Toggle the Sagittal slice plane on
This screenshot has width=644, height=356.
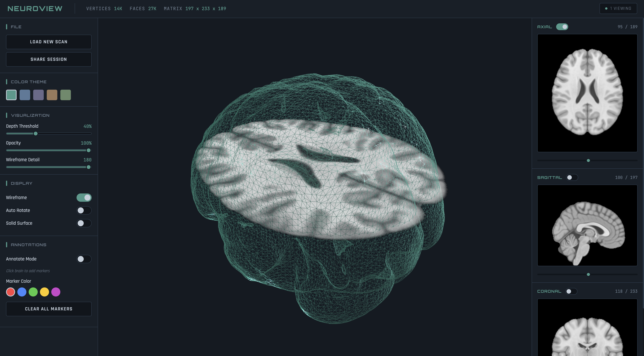(x=572, y=177)
